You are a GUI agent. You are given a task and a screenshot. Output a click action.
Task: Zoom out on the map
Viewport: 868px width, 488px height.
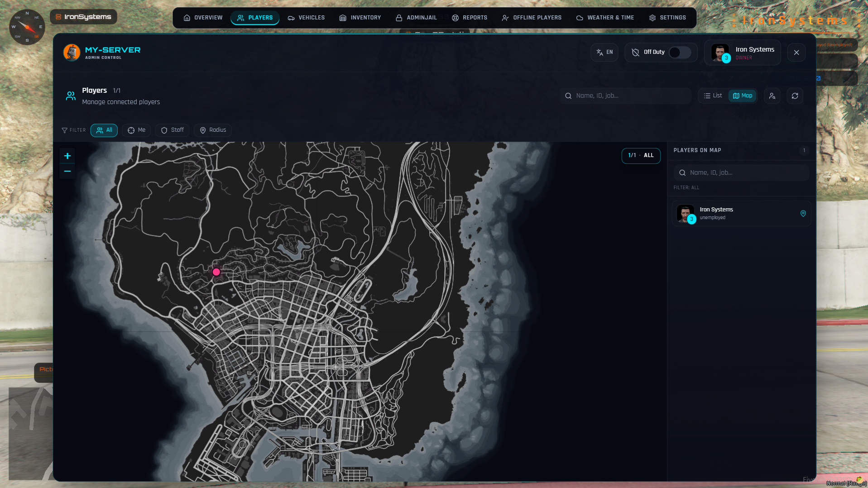(x=67, y=171)
